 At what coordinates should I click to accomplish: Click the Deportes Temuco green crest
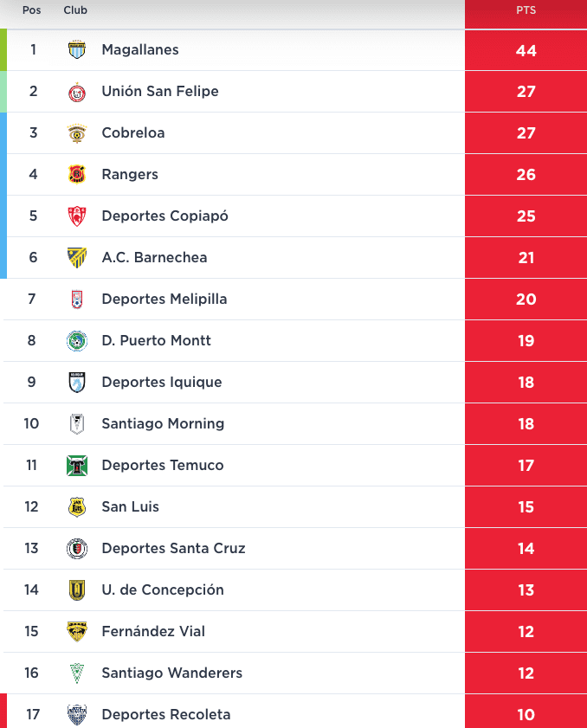tap(77, 465)
